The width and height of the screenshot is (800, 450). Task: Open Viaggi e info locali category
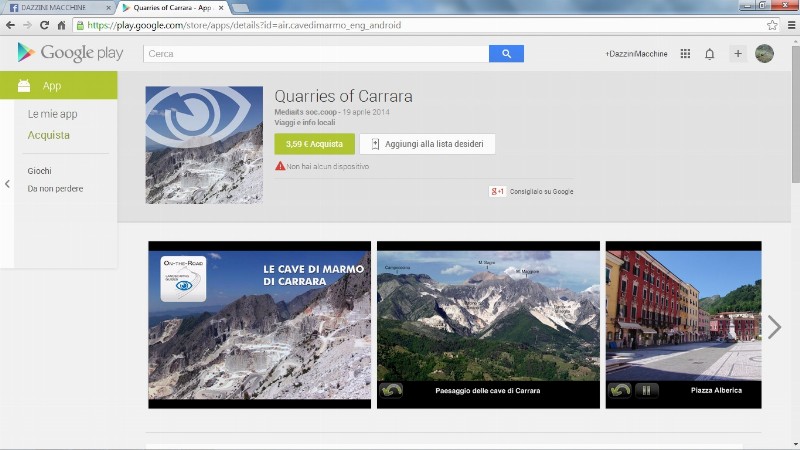[305, 122]
